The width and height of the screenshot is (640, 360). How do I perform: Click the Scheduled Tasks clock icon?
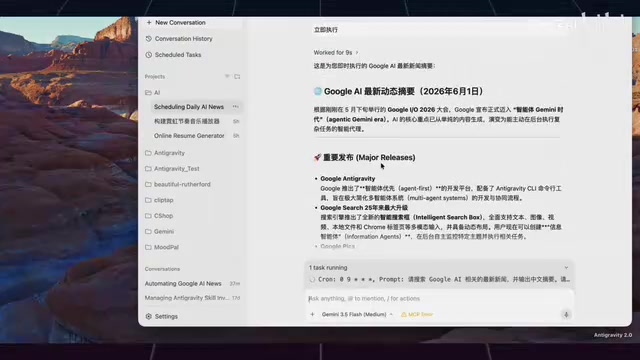pyautogui.click(x=149, y=55)
